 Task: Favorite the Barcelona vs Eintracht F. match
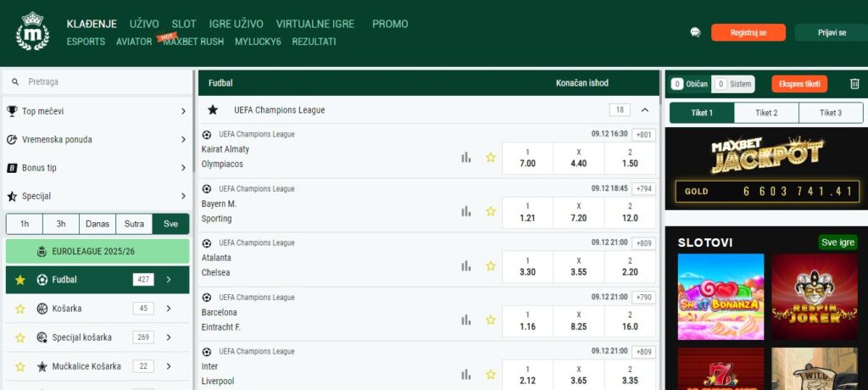[x=491, y=320]
